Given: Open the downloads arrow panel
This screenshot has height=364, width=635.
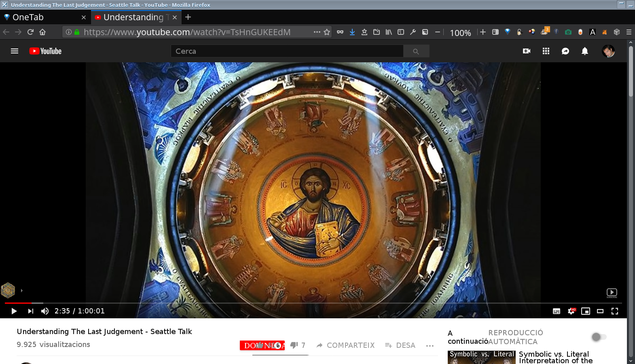Looking at the screenshot, I should (x=352, y=32).
